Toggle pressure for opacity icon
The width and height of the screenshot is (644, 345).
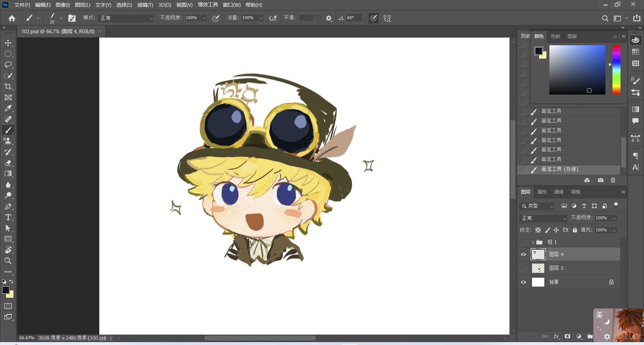click(216, 18)
